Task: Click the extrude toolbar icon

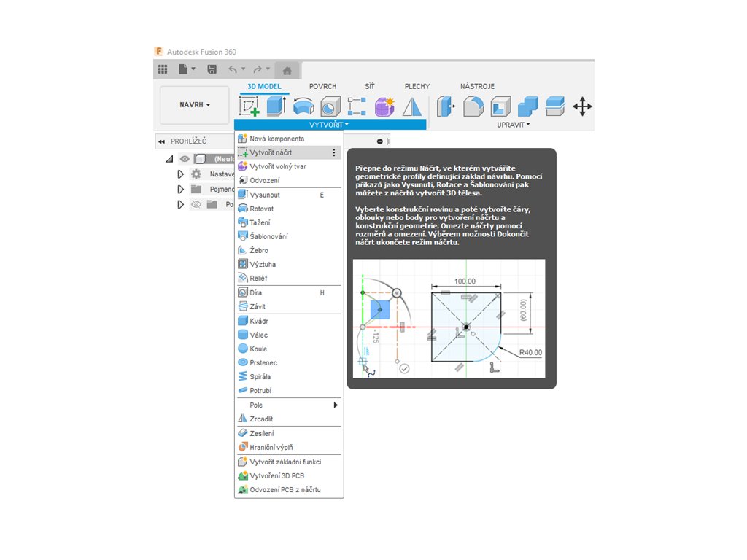Action: [x=276, y=106]
